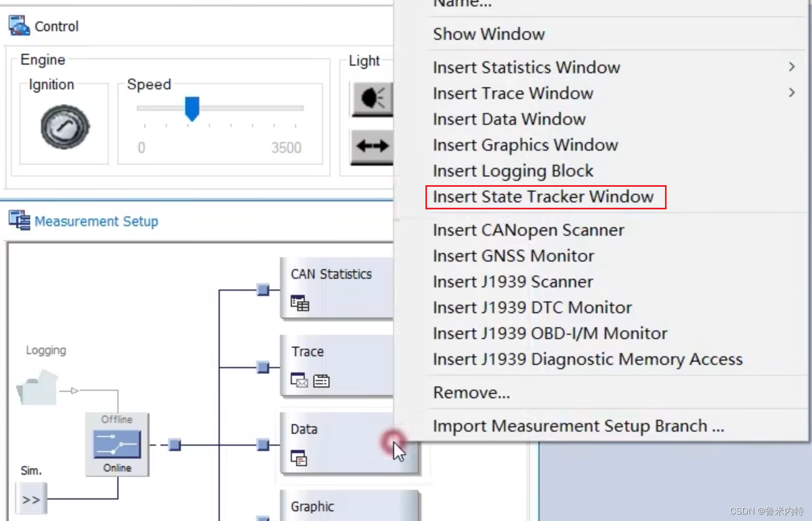Click the Measurement Setup window icon
Viewport: 812px width, 521px height.
click(x=19, y=221)
